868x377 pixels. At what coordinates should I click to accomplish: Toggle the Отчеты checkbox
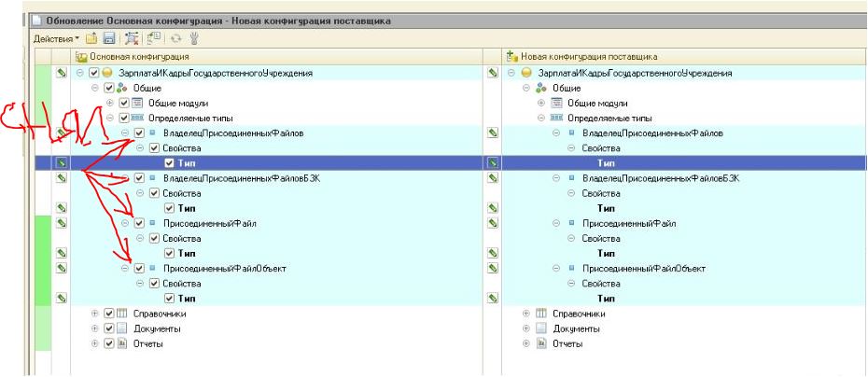[x=108, y=343]
